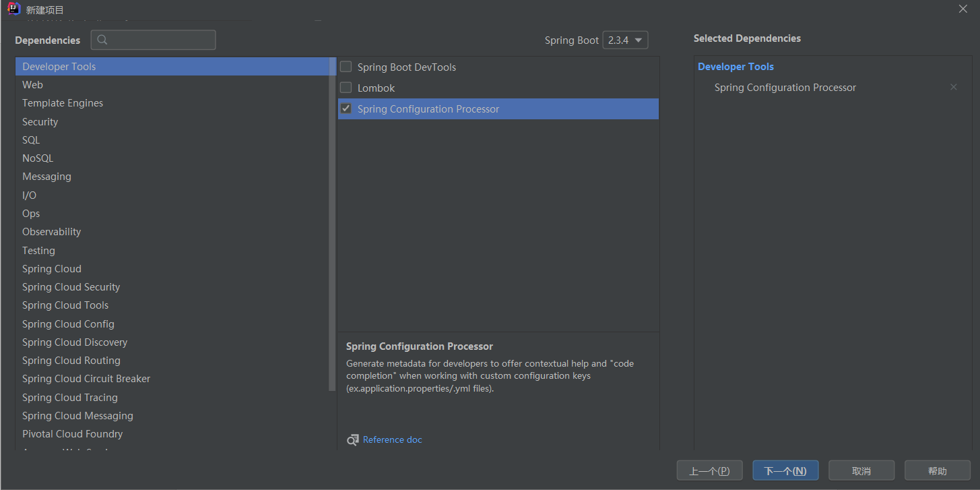
Task: Select the Spring Cloud Security category
Action: point(172,286)
